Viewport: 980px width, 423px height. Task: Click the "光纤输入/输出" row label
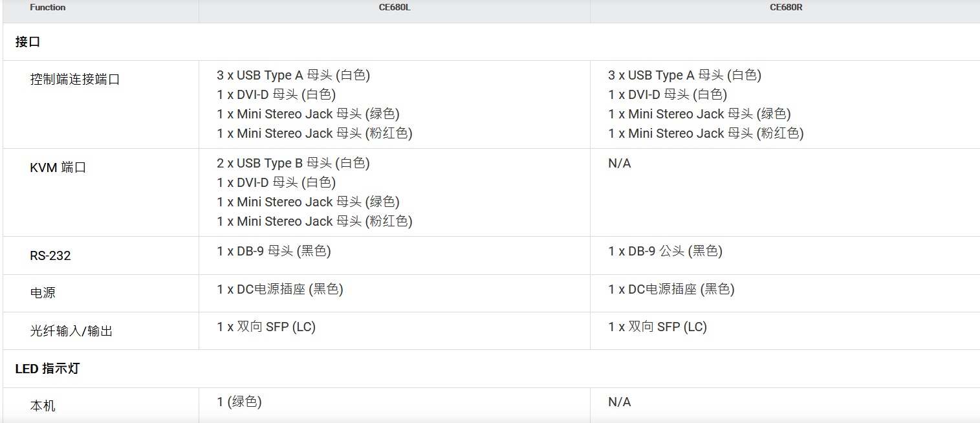click(71, 331)
